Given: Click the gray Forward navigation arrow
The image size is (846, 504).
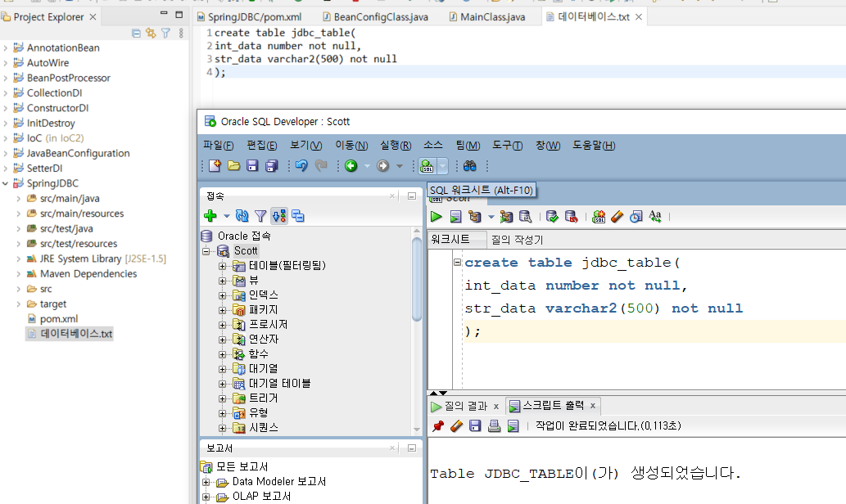Looking at the screenshot, I should pos(383,166).
